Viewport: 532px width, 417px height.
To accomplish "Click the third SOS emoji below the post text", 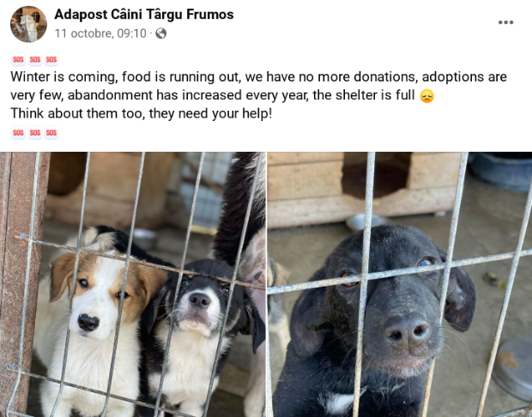I will (51, 133).
